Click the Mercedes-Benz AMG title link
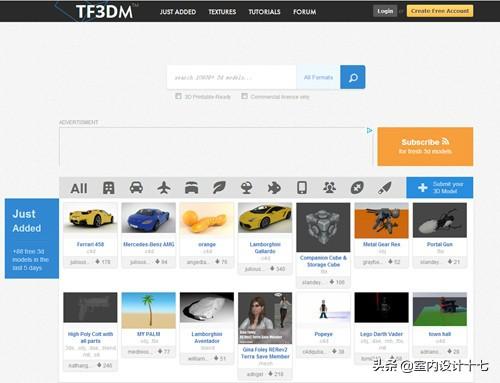The height and width of the screenshot is (383, 500). 149,244
